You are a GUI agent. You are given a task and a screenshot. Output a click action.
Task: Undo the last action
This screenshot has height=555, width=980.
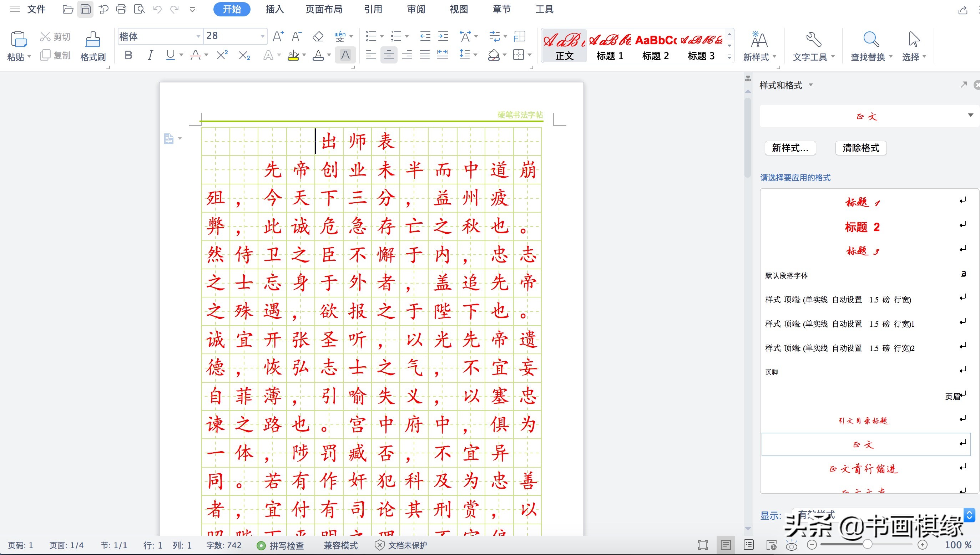coord(157,9)
